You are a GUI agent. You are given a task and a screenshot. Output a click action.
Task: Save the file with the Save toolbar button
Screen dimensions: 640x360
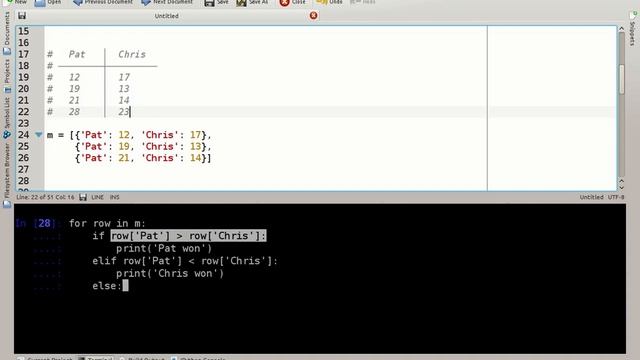pyautogui.click(x=216, y=2)
